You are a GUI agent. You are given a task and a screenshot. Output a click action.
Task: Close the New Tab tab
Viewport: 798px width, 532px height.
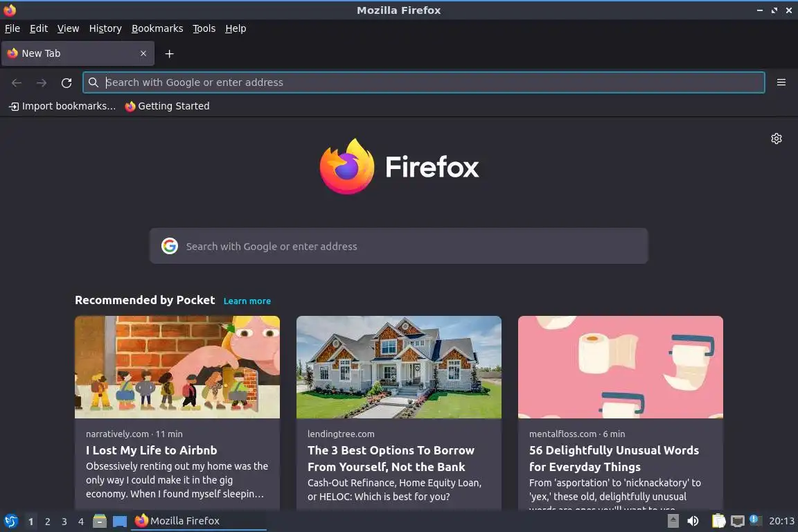(x=143, y=53)
